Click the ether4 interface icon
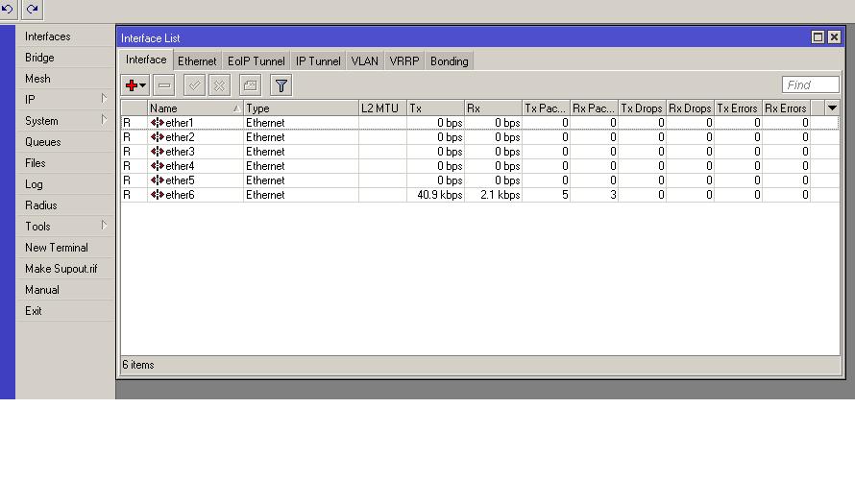This screenshot has width=855, height=504. coord(157,166)
